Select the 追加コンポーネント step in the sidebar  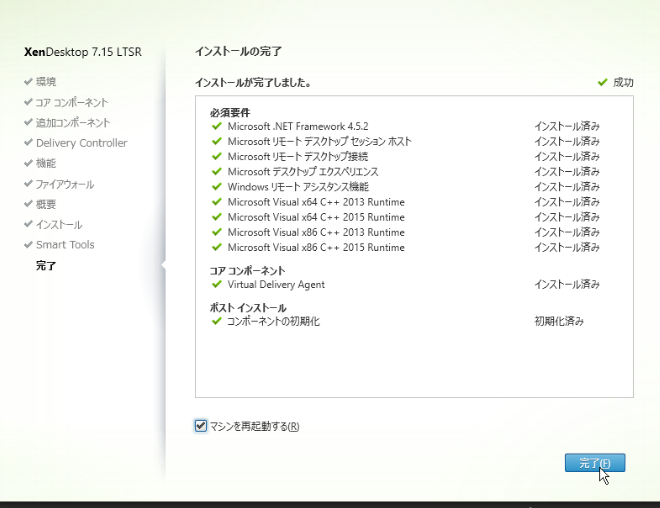(73, 122)
